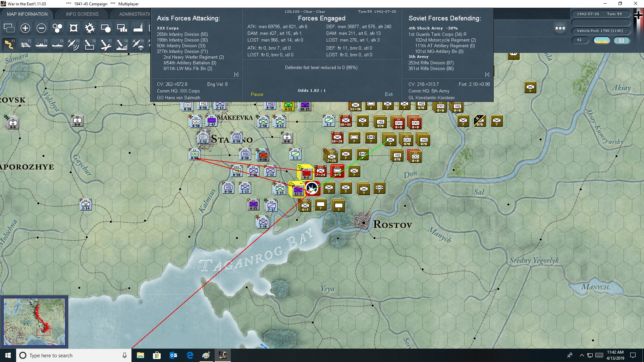
Task: Toggle the fort levels display icon
Action: click(73, 28)
